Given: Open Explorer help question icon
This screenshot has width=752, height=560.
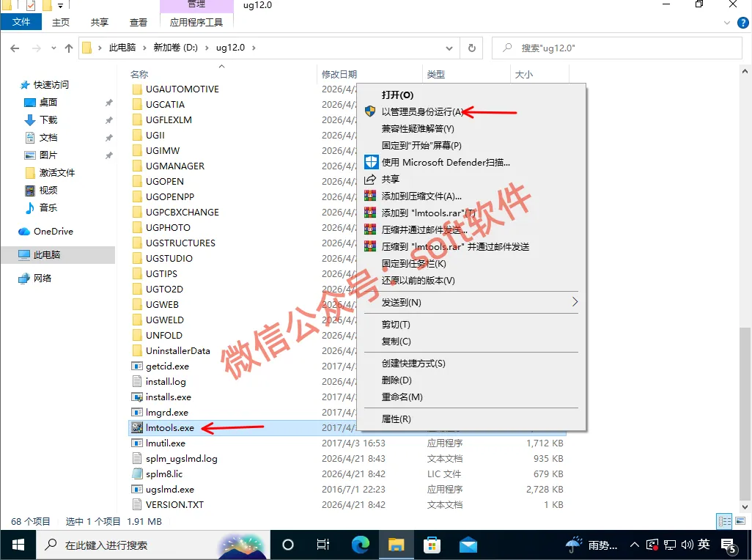Looking at the screenshot, I should pos(743,22).
